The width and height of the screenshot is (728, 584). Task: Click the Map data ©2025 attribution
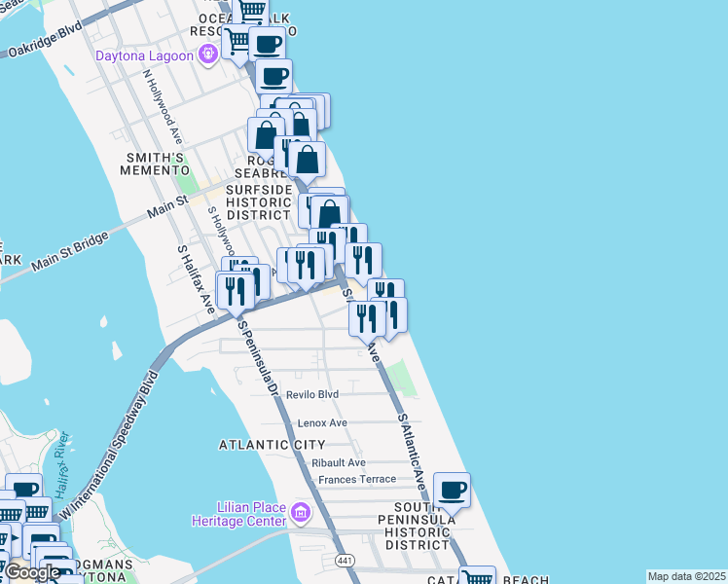click(x=686, y=576)
